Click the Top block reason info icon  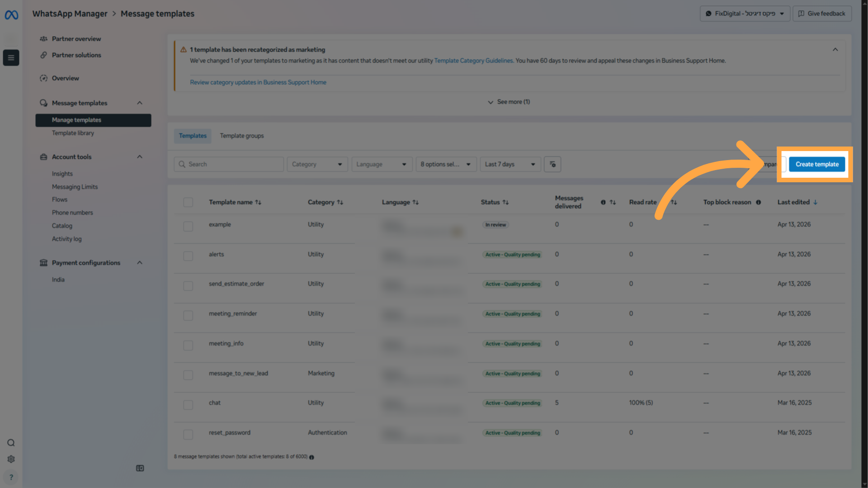point(759,202)
